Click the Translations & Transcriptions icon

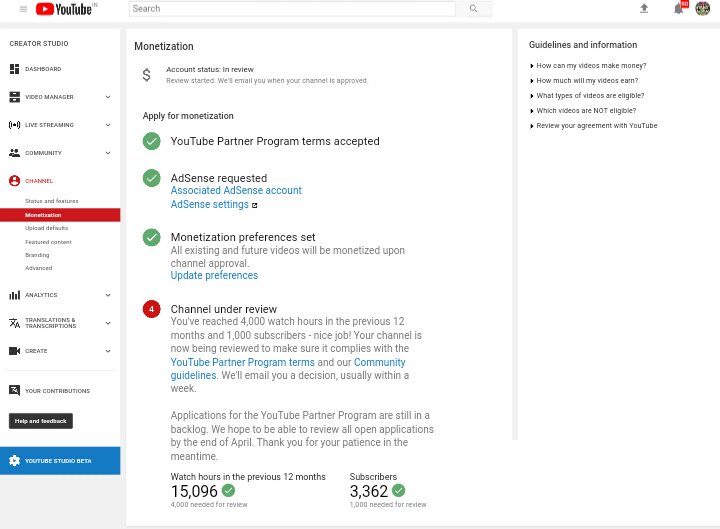14,323
